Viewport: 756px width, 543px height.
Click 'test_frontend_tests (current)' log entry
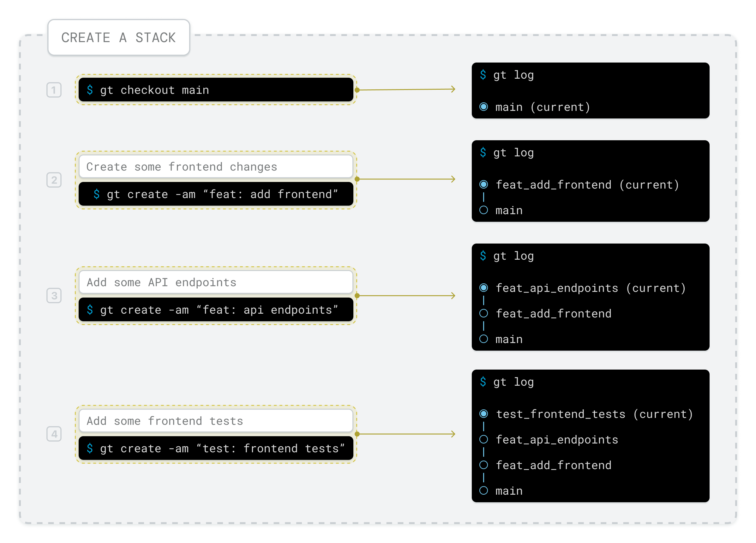point(594,414)
